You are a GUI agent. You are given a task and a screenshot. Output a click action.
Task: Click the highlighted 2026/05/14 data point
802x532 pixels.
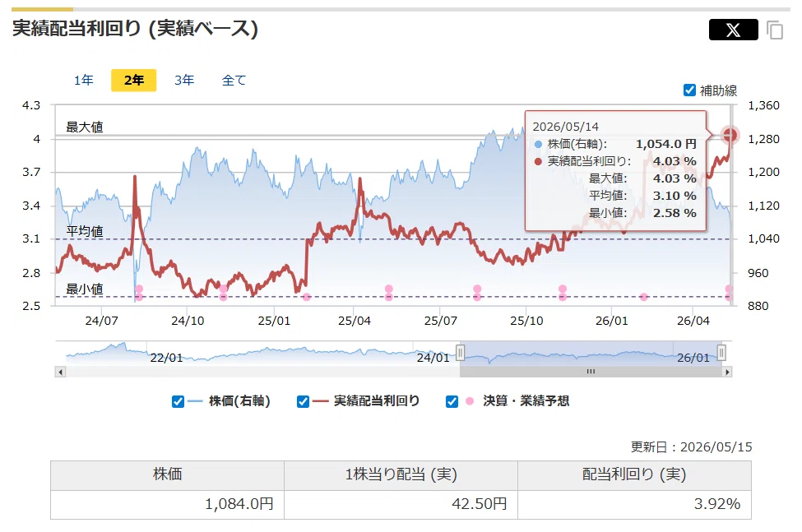pyautogui.click(x=730, y=135)
